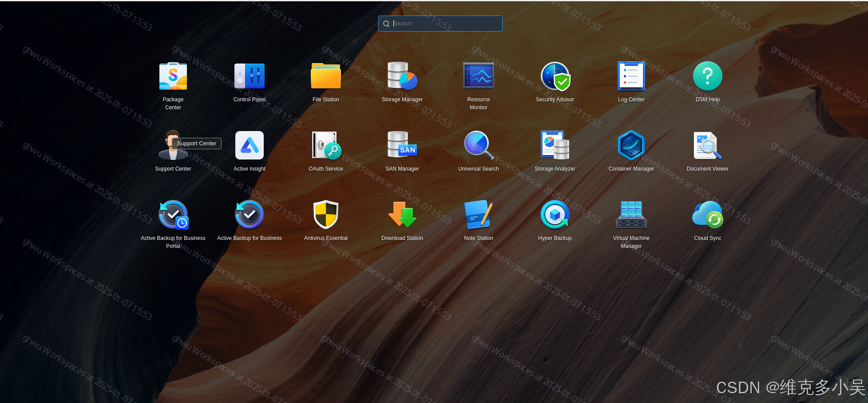Launch Universal Search magnifier icon
868x403 pixels.
(x=479, y=145)
